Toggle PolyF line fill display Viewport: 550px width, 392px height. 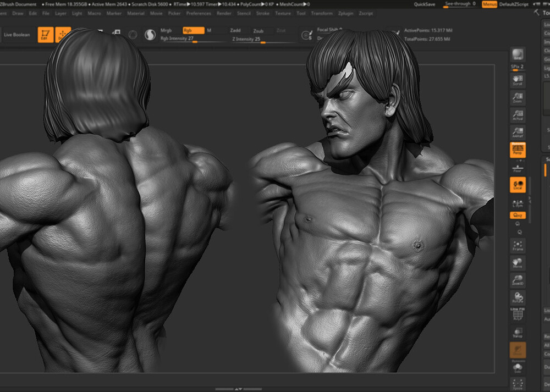518,314
